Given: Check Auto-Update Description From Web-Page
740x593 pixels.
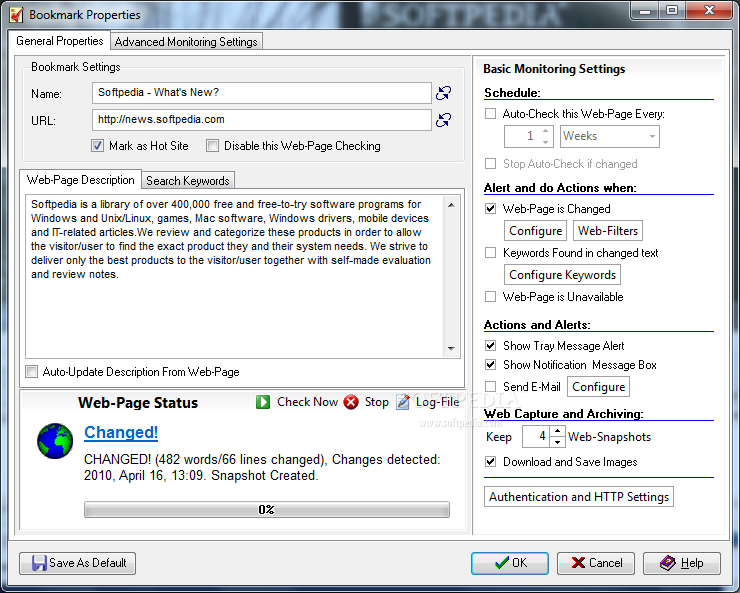Looking at the screenshot, I should [x=32, y=372].
